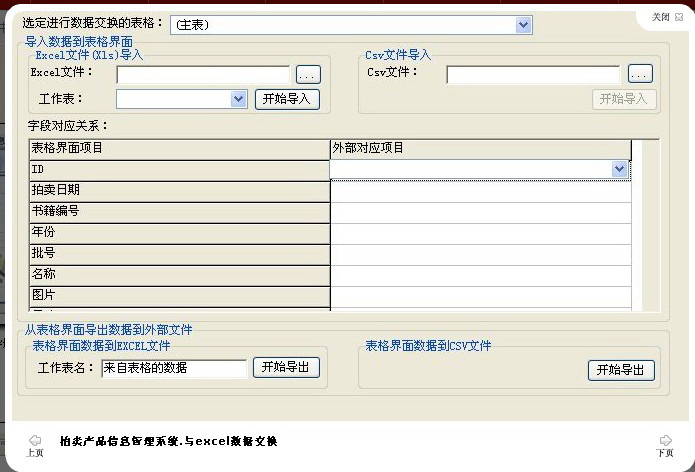Click external mapping cell for 图片
This screenshot has height=472, width=695.
pos(481,296)
